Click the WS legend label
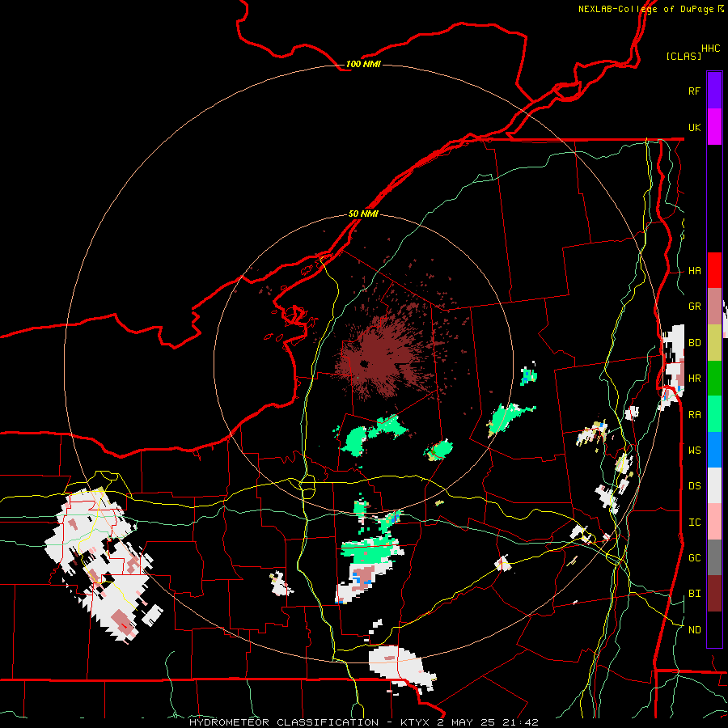The width and height of the screenshot is (728, 728). [x=694, y=451]
